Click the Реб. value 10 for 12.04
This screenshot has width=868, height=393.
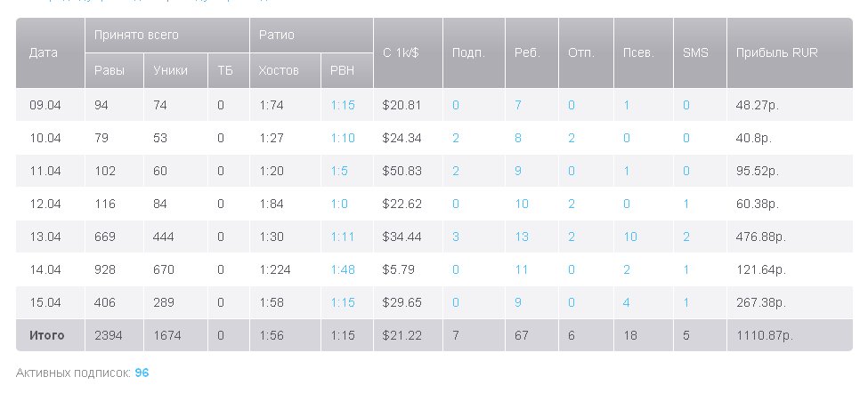pos(522,204)
